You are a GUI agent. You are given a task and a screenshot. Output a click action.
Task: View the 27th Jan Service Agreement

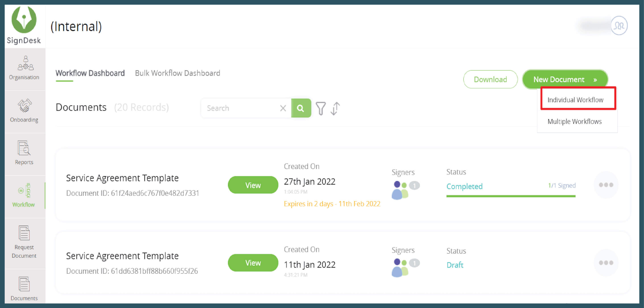253,185
